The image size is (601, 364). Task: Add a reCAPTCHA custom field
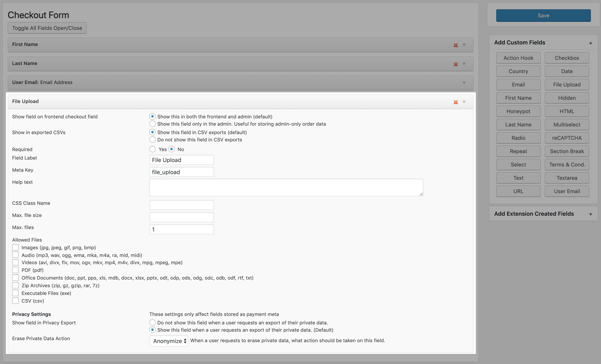point(567,138)
